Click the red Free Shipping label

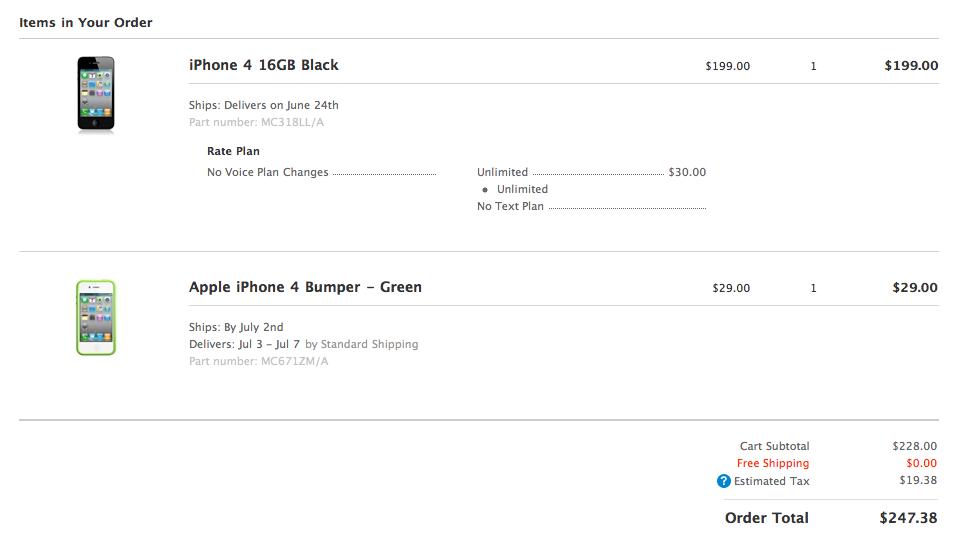click(772, 464)
